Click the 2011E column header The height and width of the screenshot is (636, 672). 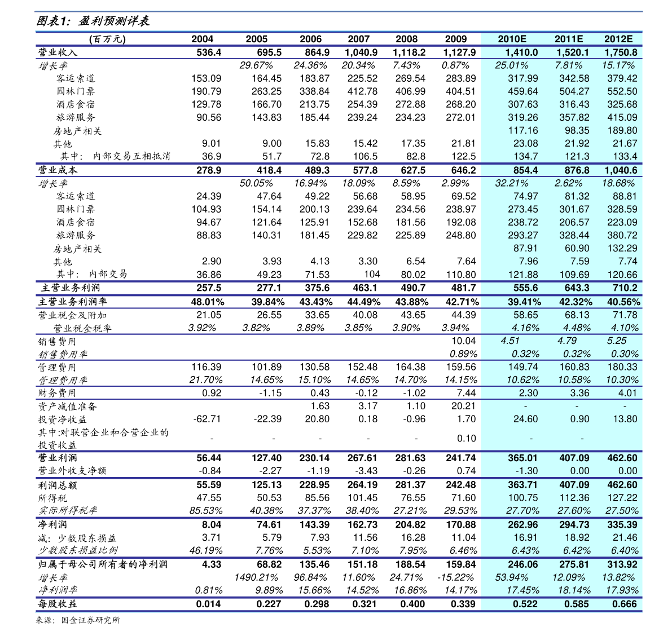(x=568, y=39)
